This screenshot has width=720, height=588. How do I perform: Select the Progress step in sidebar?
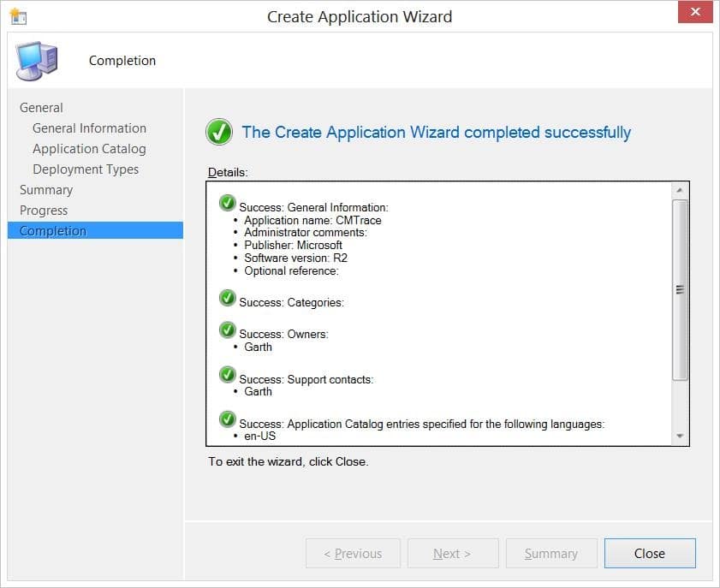coord(44,211)
